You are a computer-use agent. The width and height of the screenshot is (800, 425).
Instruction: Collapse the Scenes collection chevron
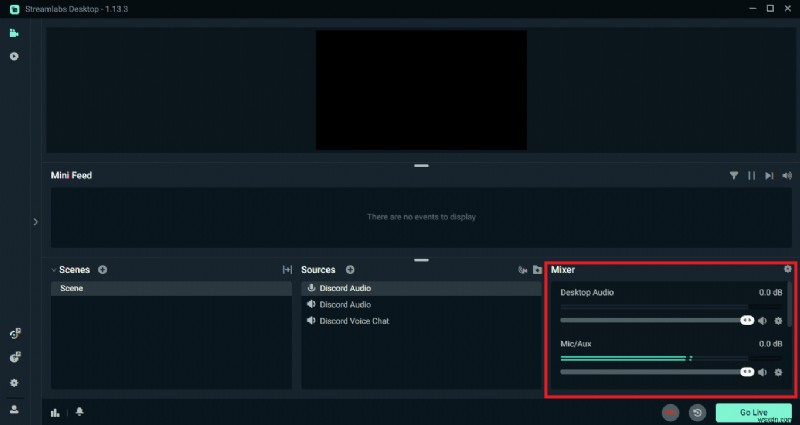54,269
